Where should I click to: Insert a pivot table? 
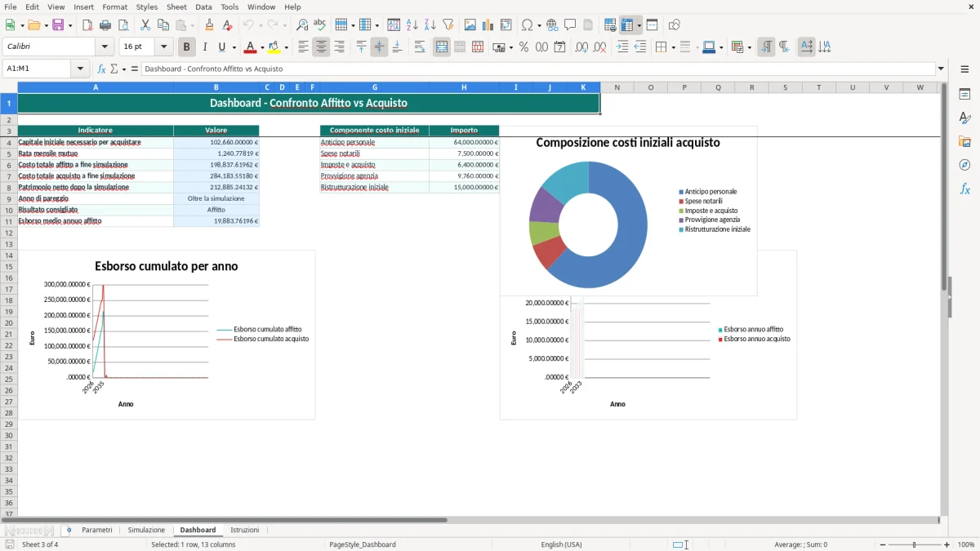pyautogui.click(x=506, y=25)
